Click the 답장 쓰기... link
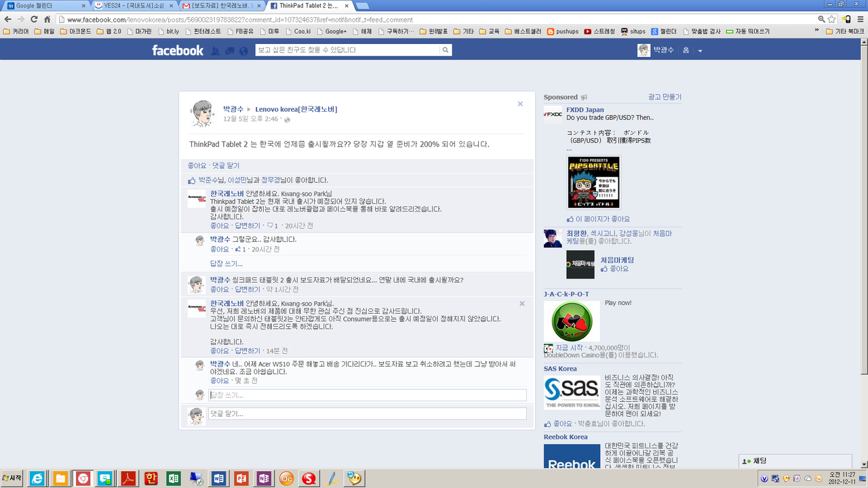 (x=226, y=264)
